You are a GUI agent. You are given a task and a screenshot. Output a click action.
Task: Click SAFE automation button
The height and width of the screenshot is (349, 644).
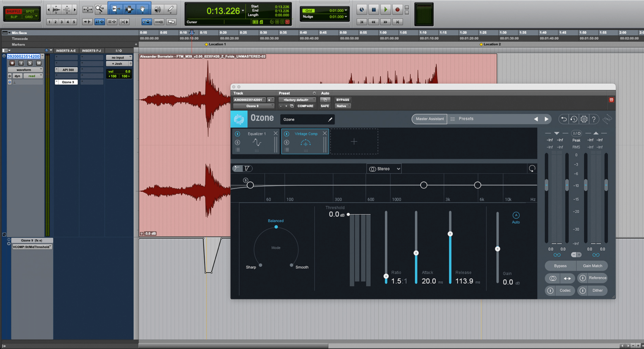(325, 106)
